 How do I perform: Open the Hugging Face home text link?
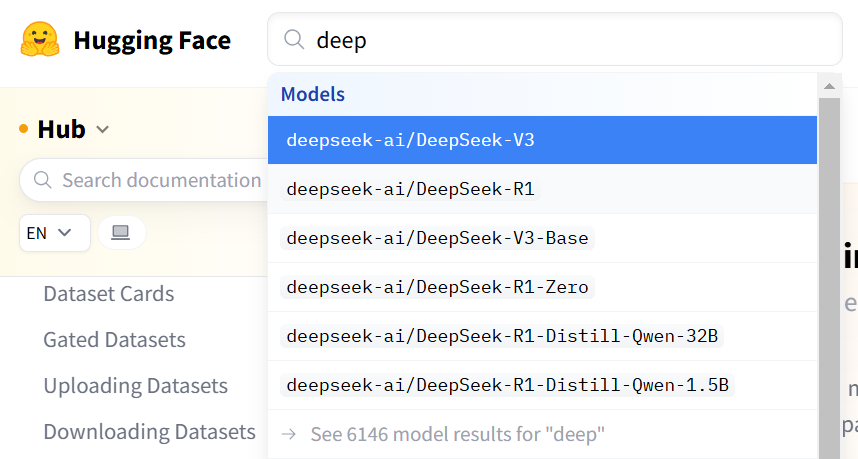click(152, 40)
